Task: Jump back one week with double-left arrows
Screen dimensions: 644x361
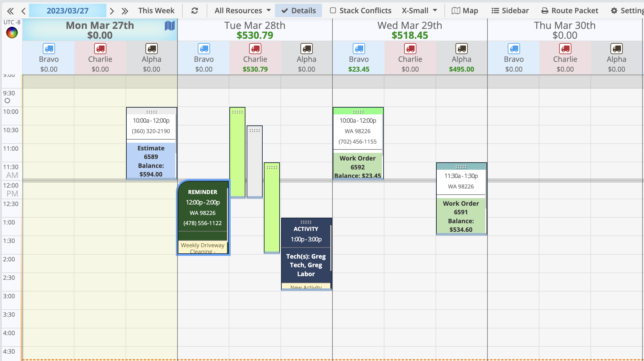Action: pyautogui.click(x=10, y=11)
